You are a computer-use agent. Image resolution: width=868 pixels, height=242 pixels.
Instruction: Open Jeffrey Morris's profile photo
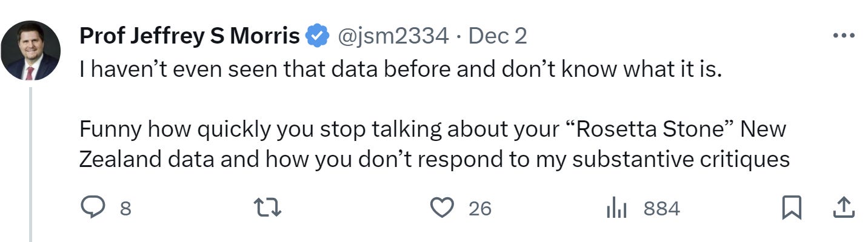coord(30,50)
